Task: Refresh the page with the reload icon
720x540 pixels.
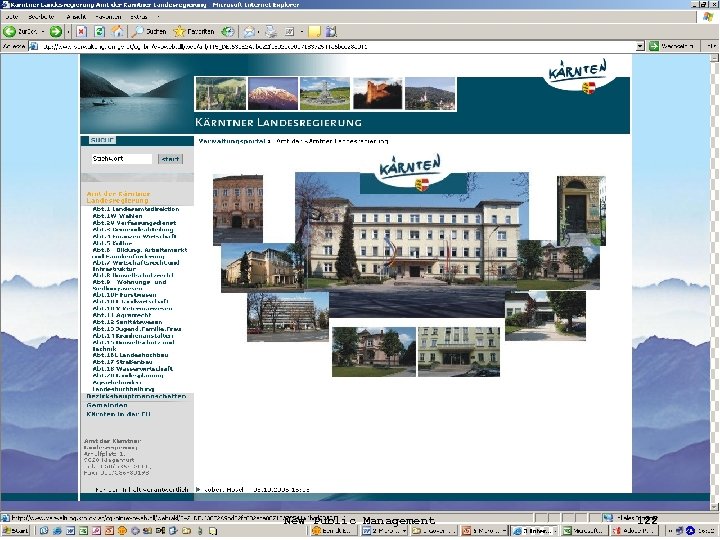Action: 99,32
